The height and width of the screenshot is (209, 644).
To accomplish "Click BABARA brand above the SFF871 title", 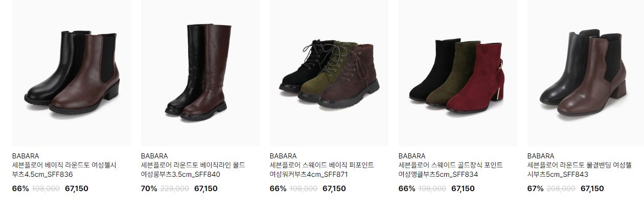I will [x=283, y=156].
